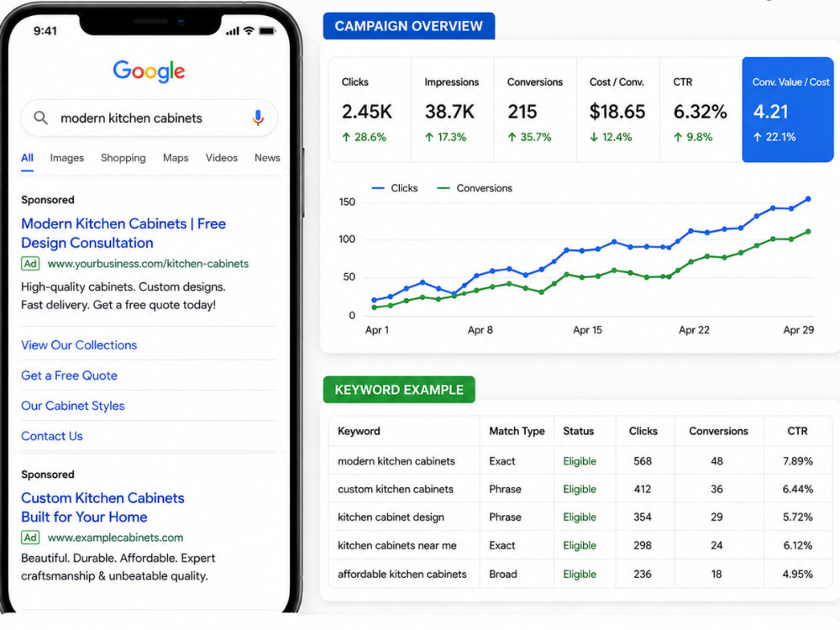Click the Status column header

[578, 431]
